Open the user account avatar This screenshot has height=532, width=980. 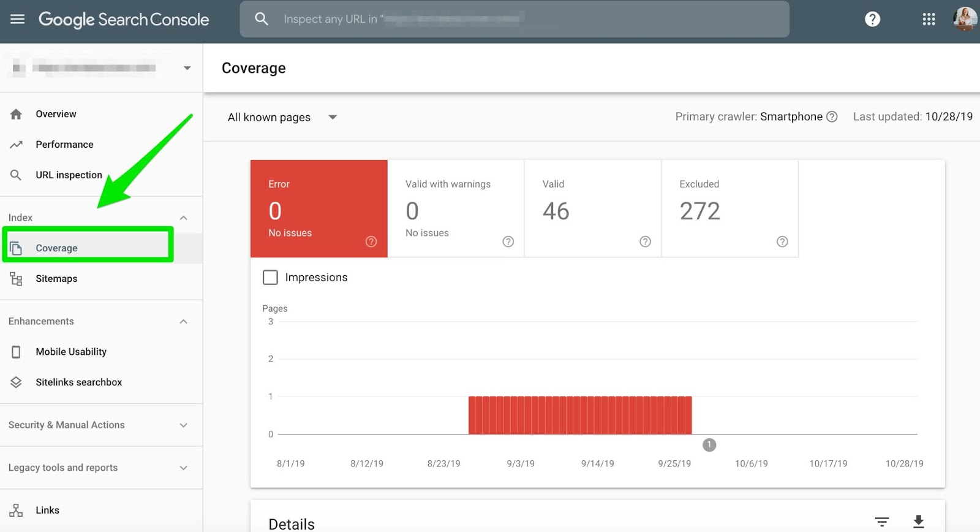pos(965,19)
